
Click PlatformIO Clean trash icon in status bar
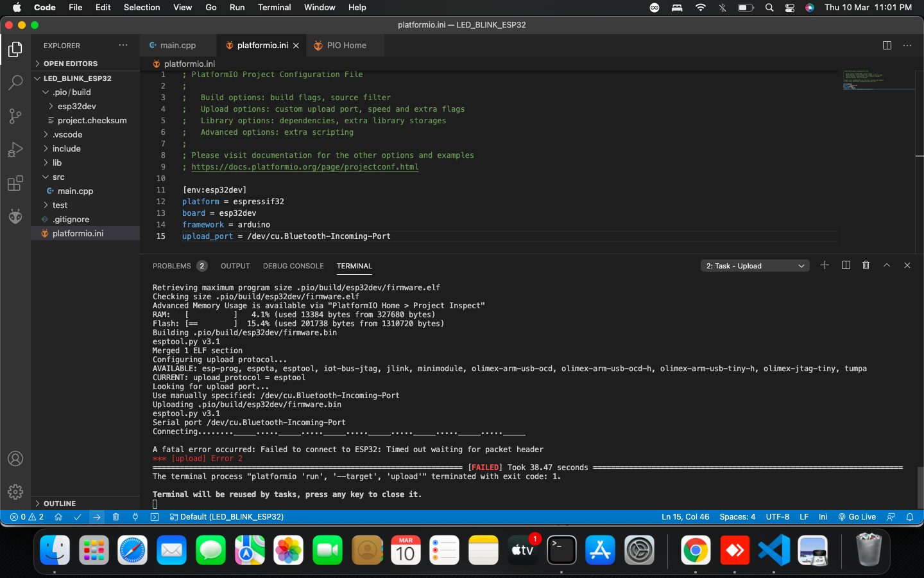pos(116,517)
